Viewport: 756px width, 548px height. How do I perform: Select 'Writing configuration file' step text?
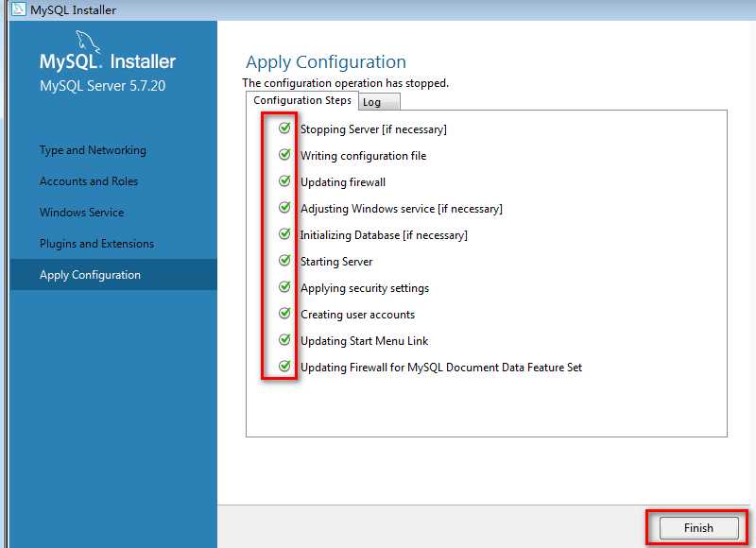(x=363, y=156)
